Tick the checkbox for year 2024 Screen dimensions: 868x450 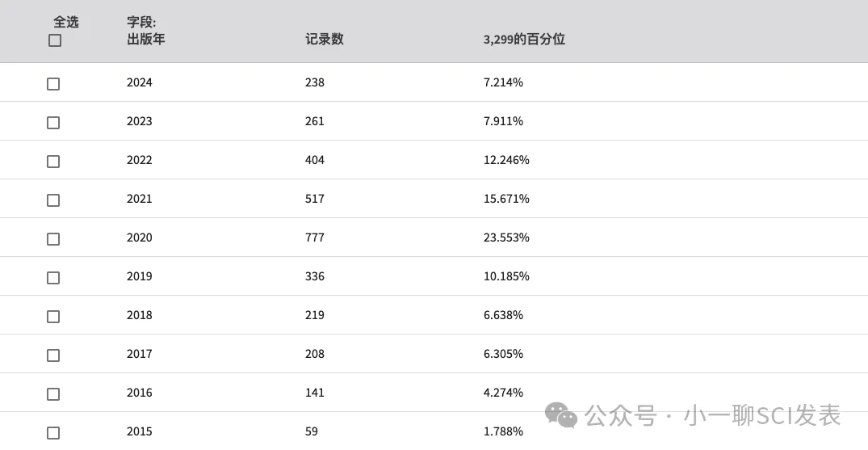pyautogui.click(x=53, y=84)
